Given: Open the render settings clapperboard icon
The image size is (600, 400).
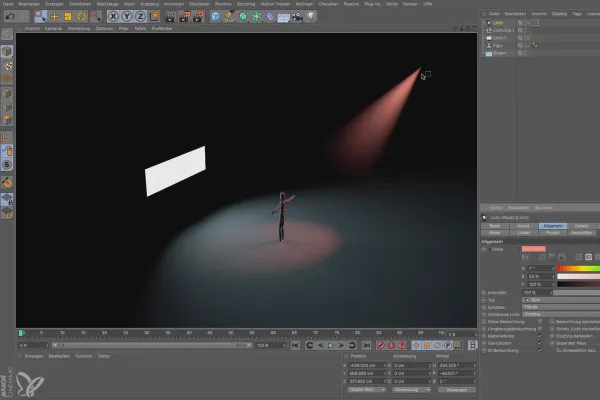Looking at the screenshot, I should pos(198,16).
